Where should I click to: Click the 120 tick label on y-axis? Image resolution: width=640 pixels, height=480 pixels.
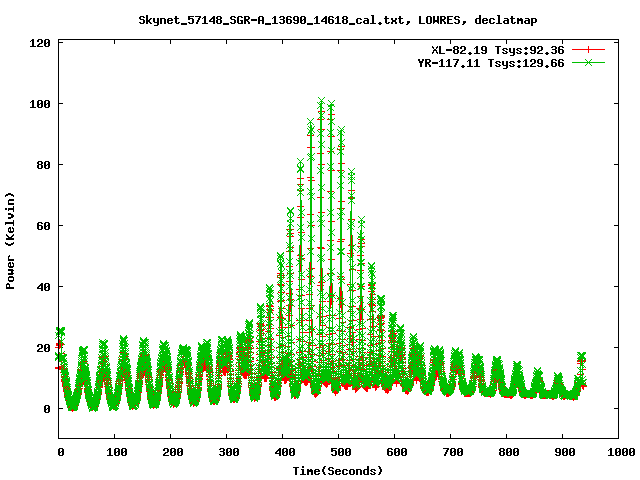pos(40,43)
